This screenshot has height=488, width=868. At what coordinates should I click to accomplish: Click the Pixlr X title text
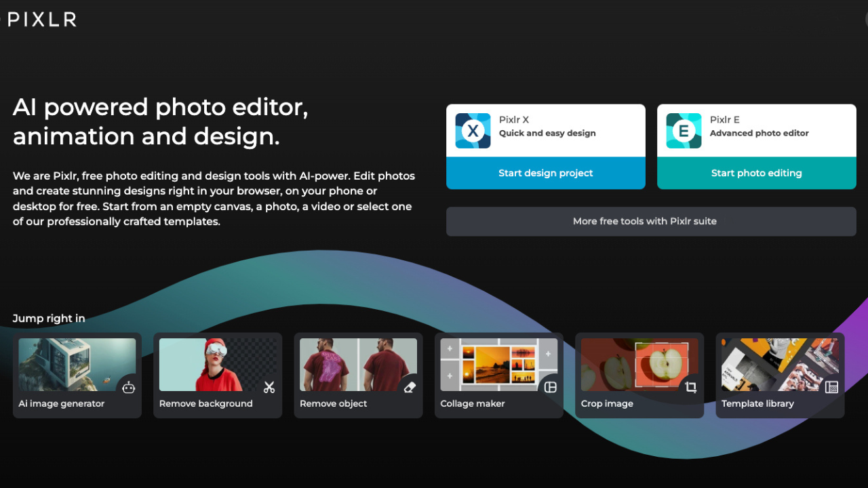514,120
